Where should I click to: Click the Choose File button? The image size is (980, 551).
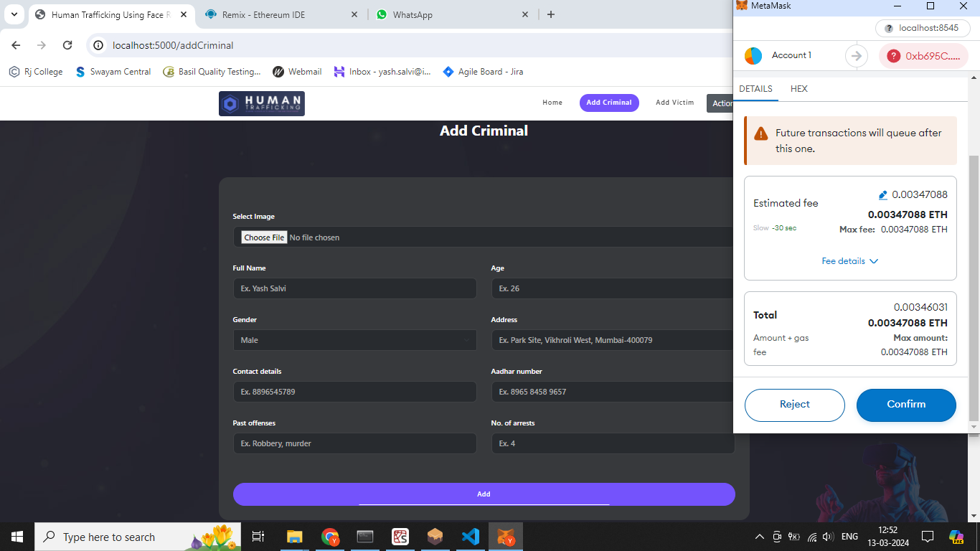pos(264,237)
